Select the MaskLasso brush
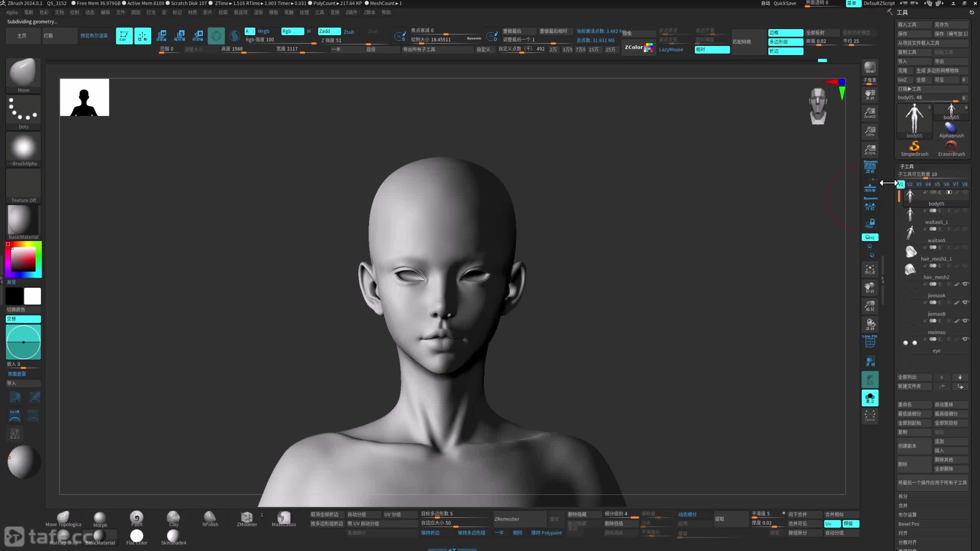Screen dimensions: 980x551 tap(284, 519)
